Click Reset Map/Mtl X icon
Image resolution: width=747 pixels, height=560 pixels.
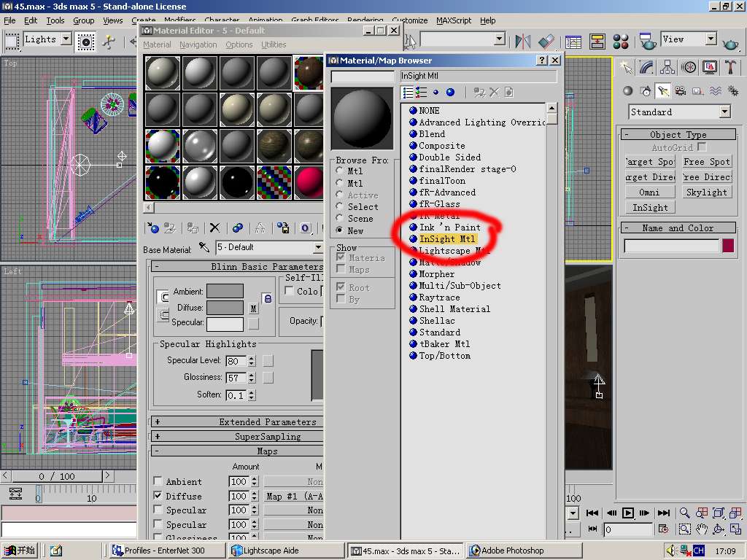(215, 228)
